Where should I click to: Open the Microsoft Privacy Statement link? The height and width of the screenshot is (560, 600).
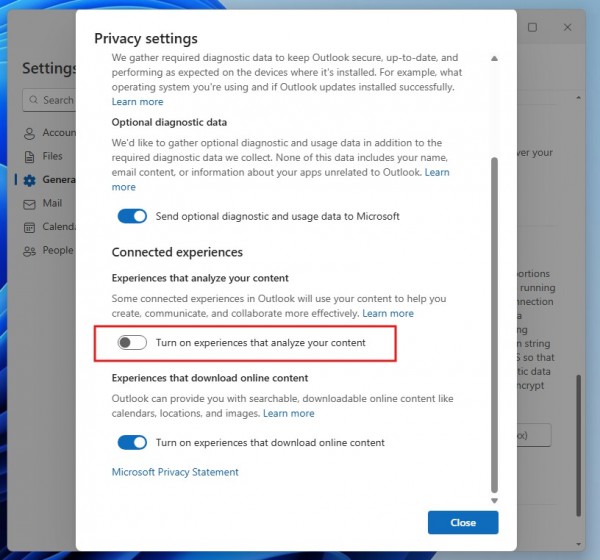(175, 472)
